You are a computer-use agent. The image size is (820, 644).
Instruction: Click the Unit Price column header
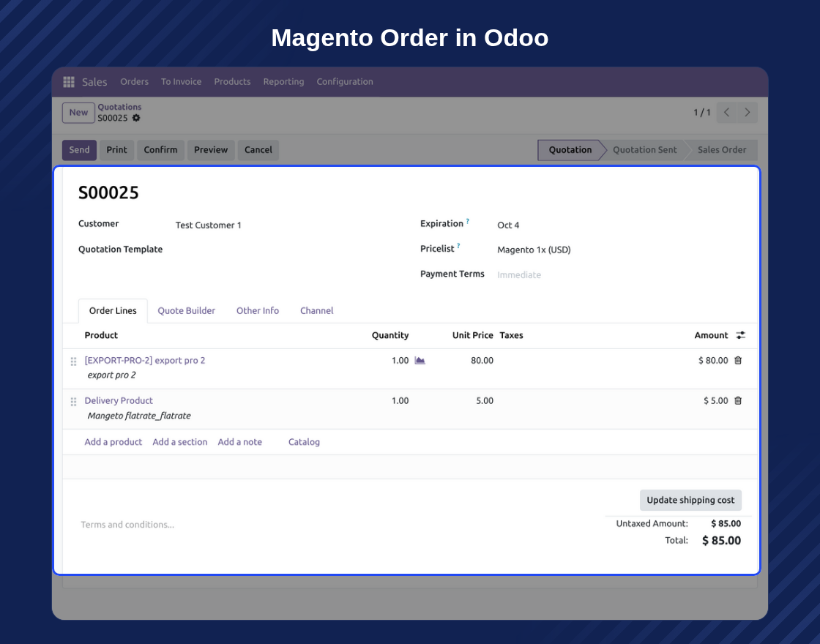click(x=472, y=335)
